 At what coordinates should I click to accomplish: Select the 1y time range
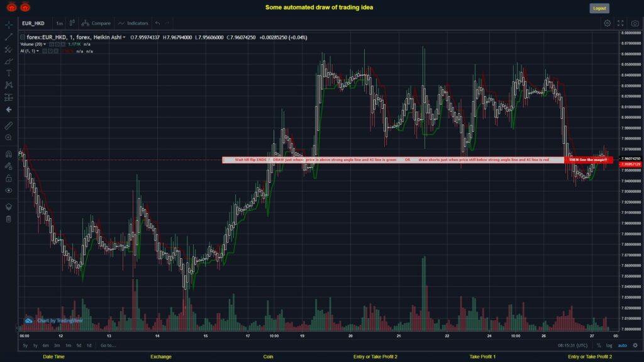pos(35,345)
